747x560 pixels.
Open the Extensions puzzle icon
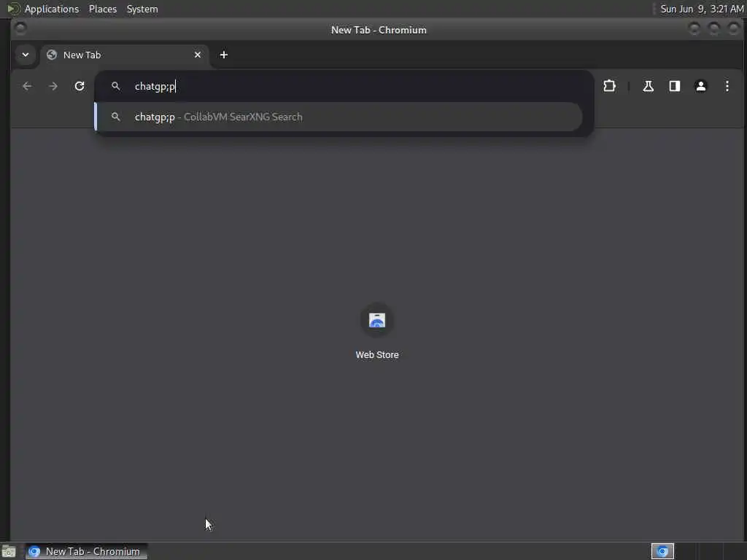tap(609, 86)
